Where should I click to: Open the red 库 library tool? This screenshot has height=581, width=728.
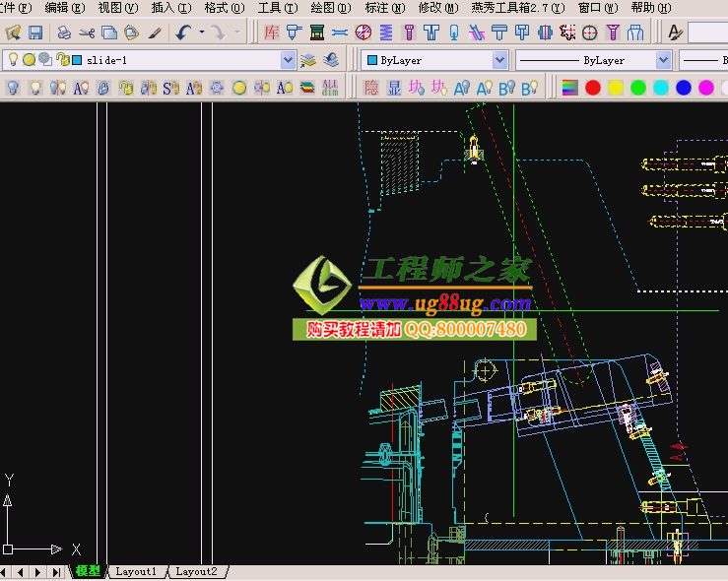[271, 32]
